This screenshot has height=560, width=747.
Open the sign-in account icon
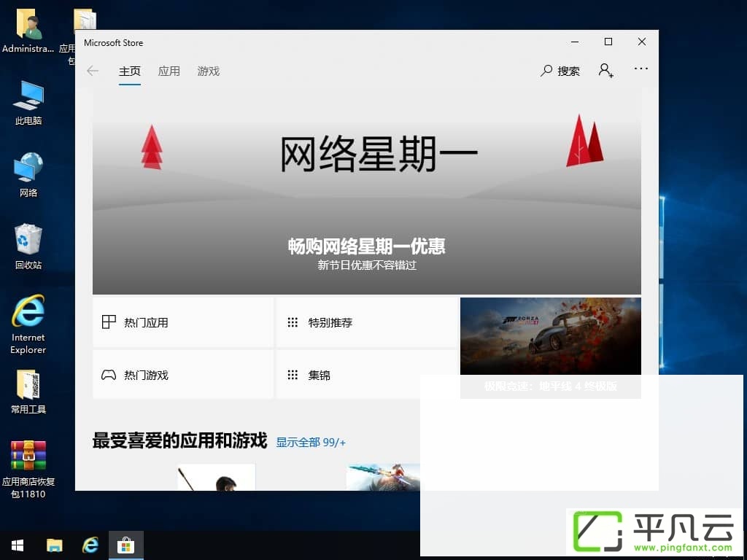point(606,71)
